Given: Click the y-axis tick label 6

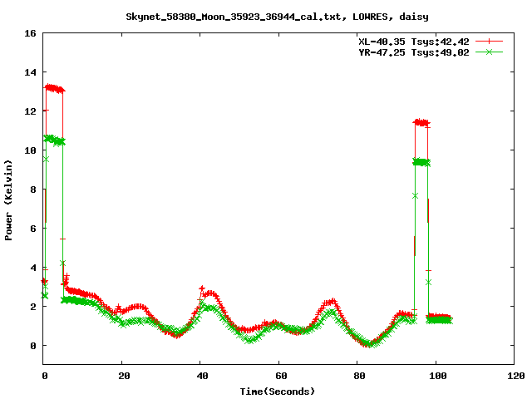Looking at the screenshot, I should (x=32, y=229).
